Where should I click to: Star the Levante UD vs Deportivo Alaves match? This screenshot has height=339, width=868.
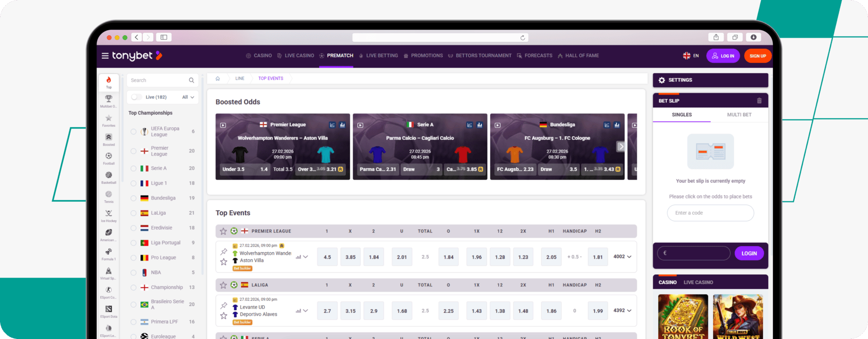[x=224, y=316]
